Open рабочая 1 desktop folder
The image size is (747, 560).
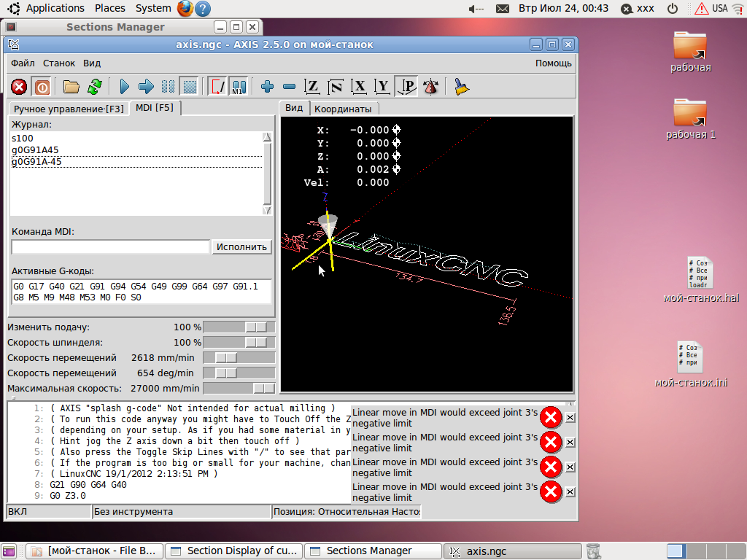pyautogui.click(x=690, y=119)
